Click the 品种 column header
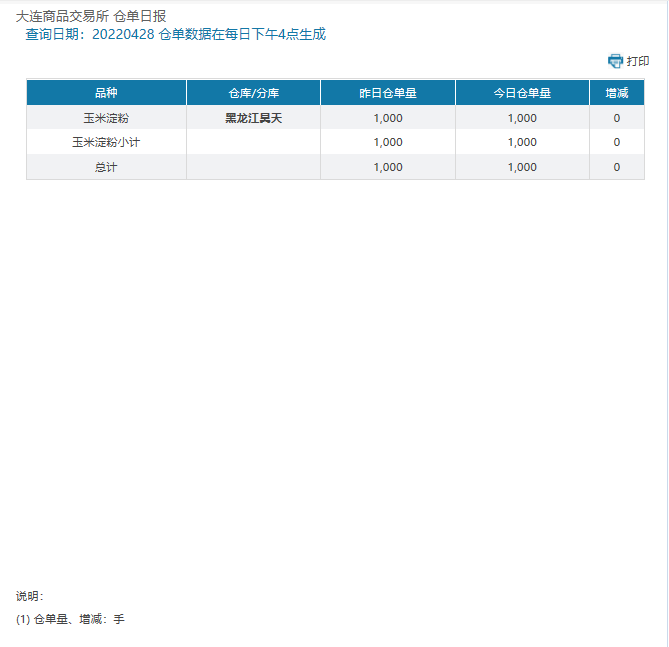 tap(106, 93)
